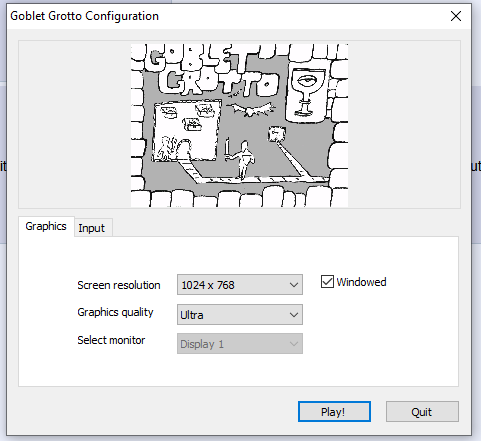
Task: Click the Select monitor label
Action: coord(111,340)
